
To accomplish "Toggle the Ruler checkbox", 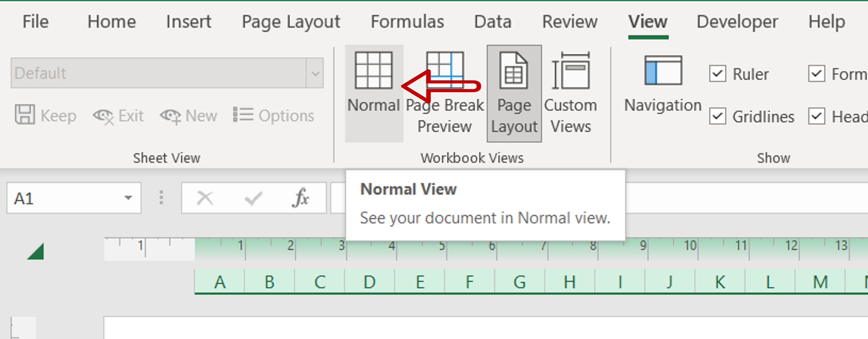I will (717, 74).
